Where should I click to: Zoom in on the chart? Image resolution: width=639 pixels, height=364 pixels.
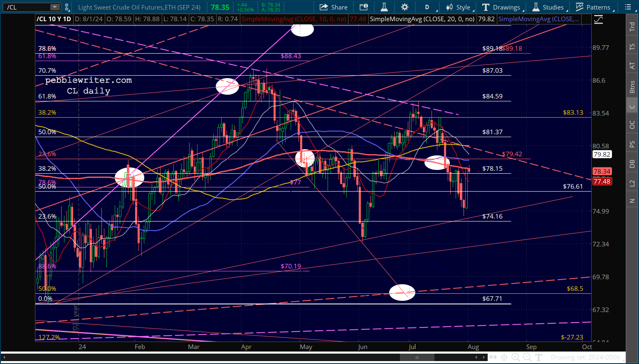pyautogui.click(x=516, y=357)
